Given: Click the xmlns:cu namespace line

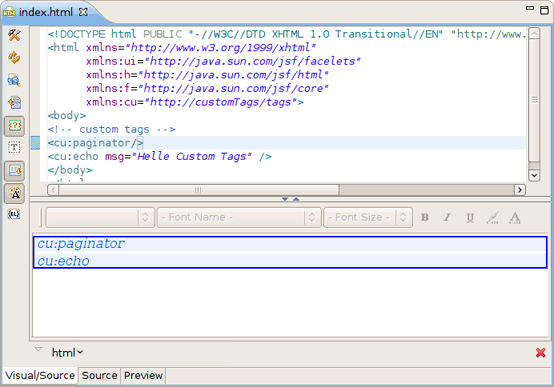Looking at the screenshot, I should tap(195, 102).
